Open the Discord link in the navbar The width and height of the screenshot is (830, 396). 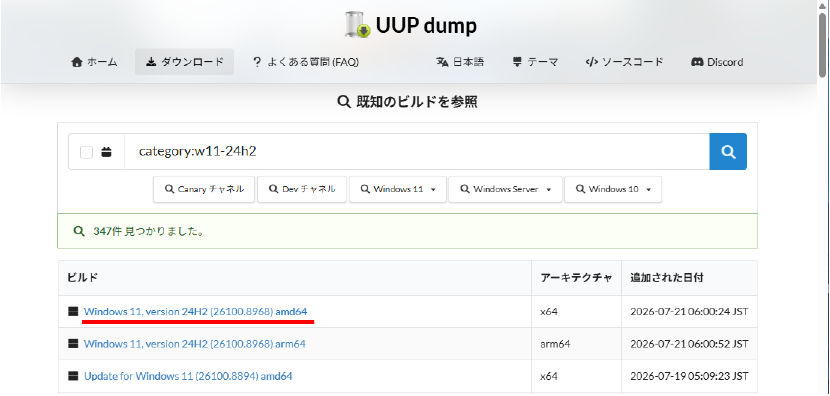coord(717,62)
